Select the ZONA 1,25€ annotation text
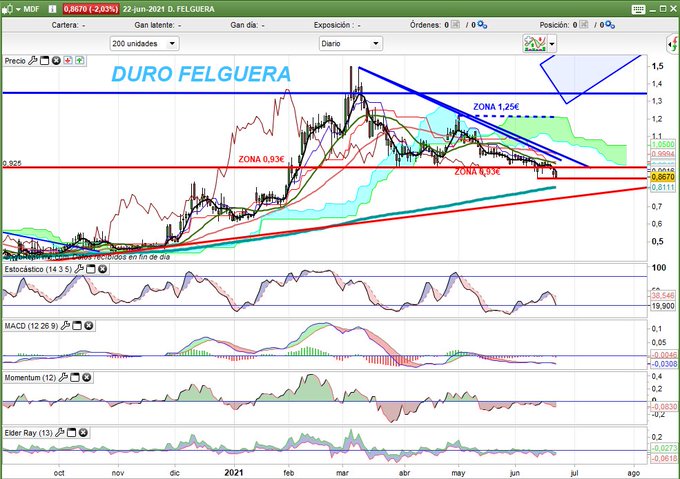The image size is (680, 479). [x=496, y=107]
